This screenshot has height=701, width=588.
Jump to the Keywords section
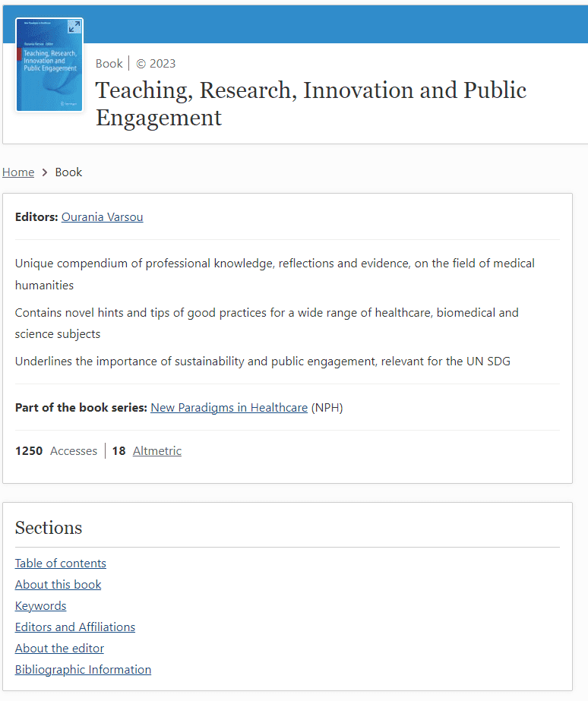pyautogui.click(x=40, y=606)
